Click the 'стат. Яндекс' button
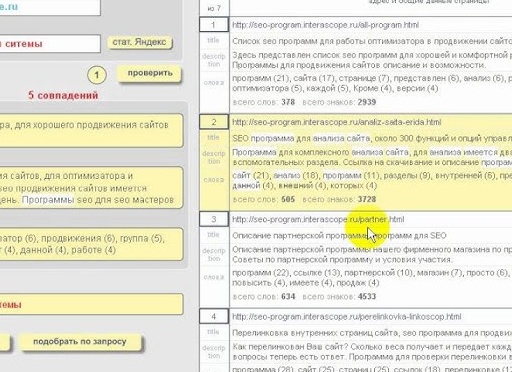This screenshot has height=372, width=512. coord(139,42)
